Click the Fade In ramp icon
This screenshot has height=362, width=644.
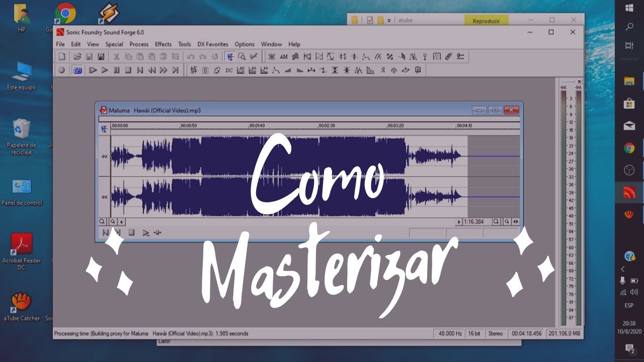click(288, 70)
